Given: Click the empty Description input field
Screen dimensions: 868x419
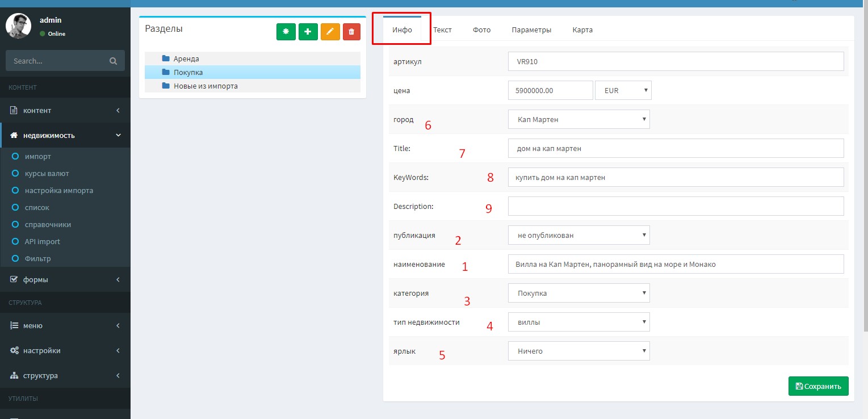Looking at the screenshot, I should 676,206.
